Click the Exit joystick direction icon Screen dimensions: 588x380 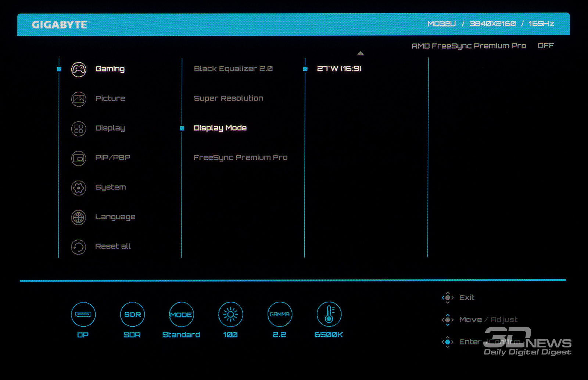(448, 298)
